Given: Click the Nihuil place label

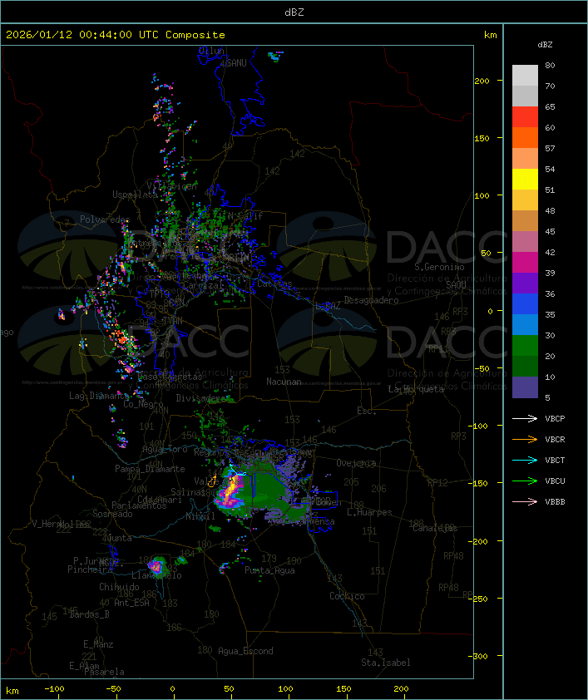Looking at the screenshot, I should [x=200, y=516].
